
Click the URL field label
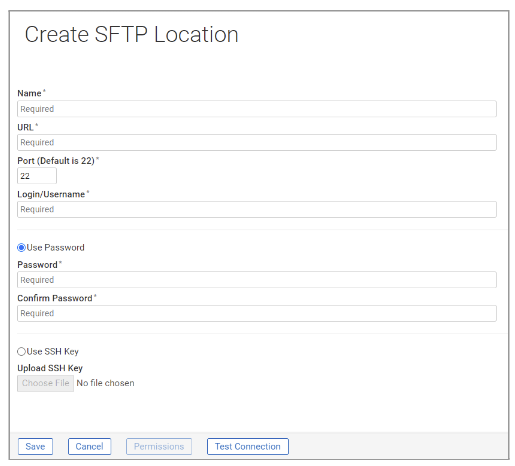click(x=25, y=127)
